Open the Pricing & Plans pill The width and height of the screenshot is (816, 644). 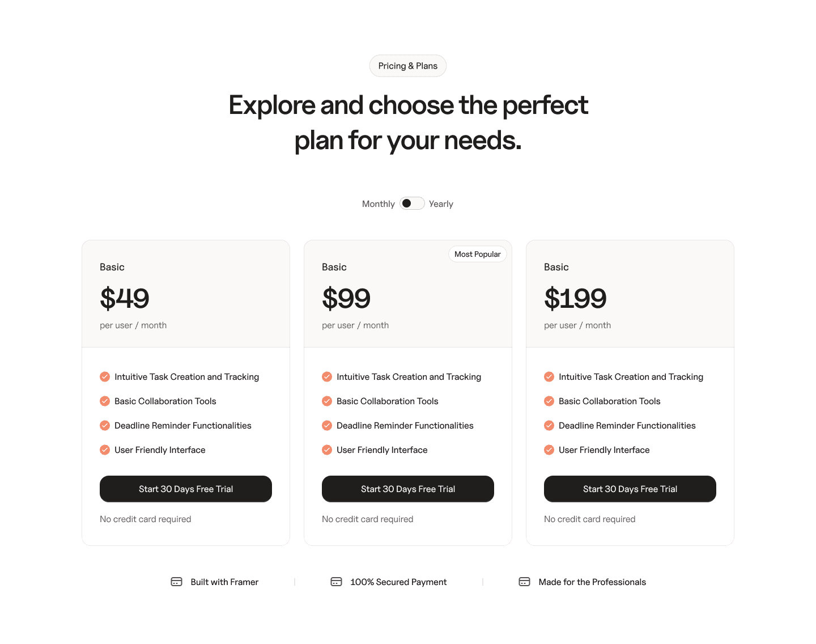click(x=407, y=66)
